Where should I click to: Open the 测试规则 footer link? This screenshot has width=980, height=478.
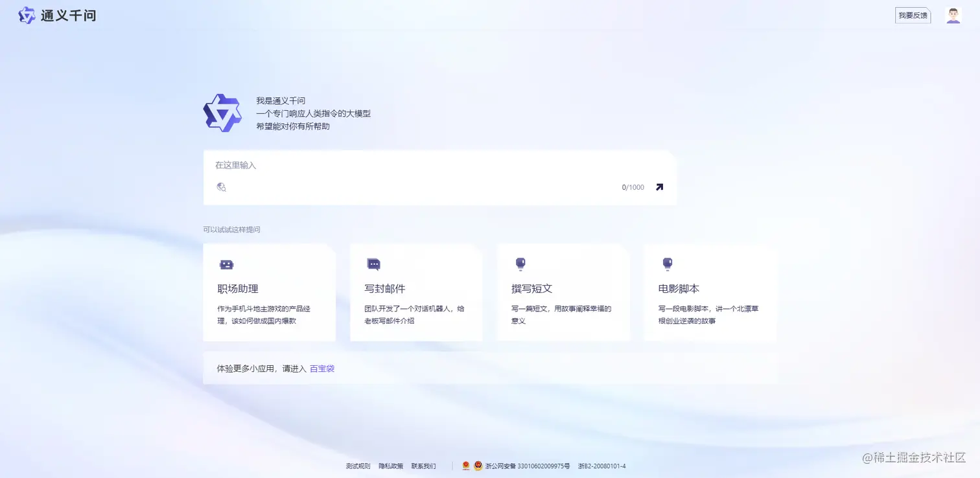tap(358, 466)
